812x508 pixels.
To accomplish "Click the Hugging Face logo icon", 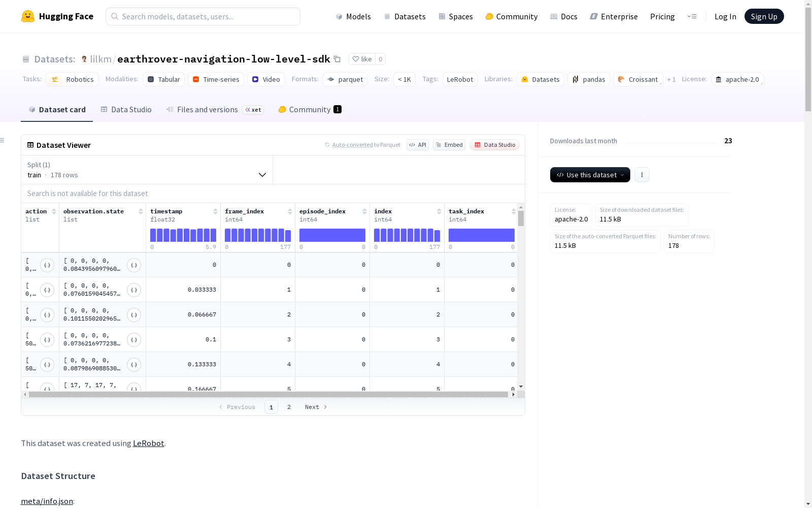I will pyautogui.click(x=28, y=16).
